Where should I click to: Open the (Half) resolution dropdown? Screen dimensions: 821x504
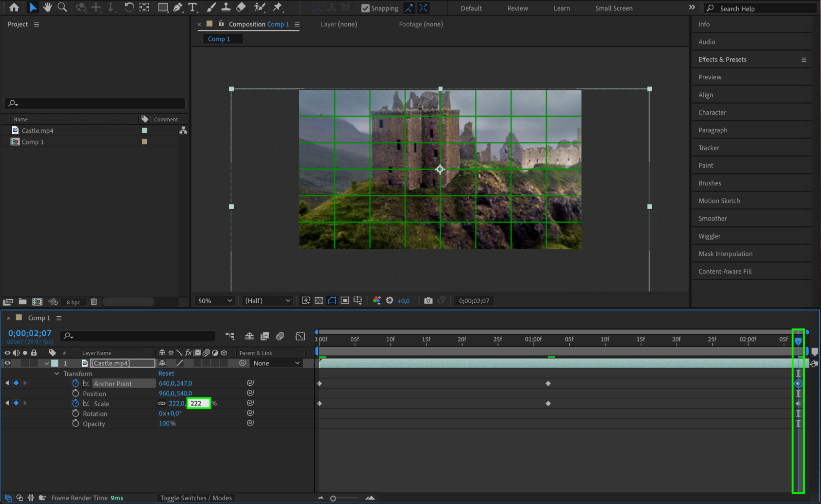coord(267,301)
